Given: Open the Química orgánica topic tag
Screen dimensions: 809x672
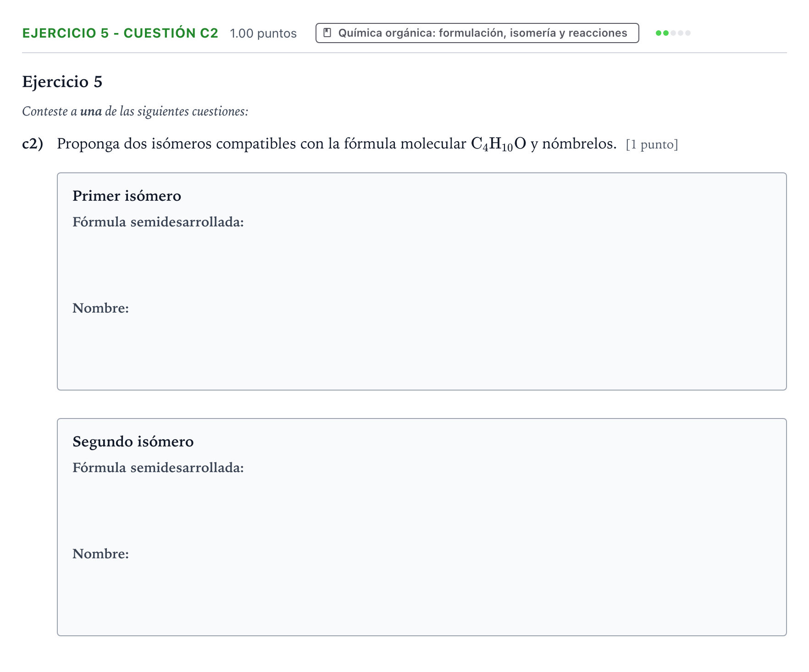Looking at the screenshot, I should coord(477,33).
